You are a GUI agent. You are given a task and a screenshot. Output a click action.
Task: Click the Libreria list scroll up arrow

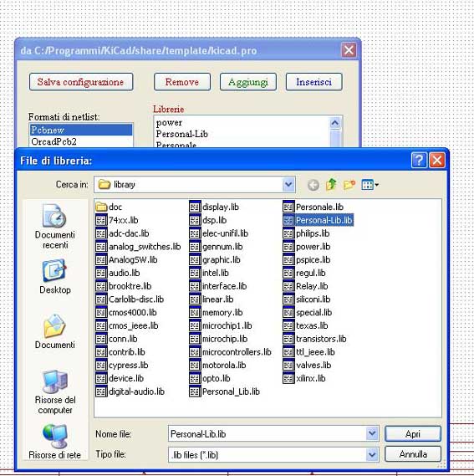(x=335, y=123)
